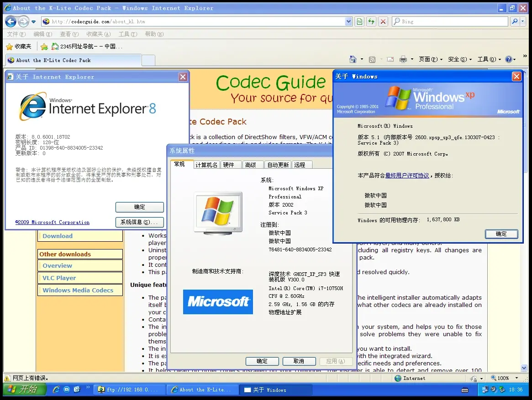This screenshot has width=532, height=400.
Task: Open the 查看 menu
Action: [69, 34]
